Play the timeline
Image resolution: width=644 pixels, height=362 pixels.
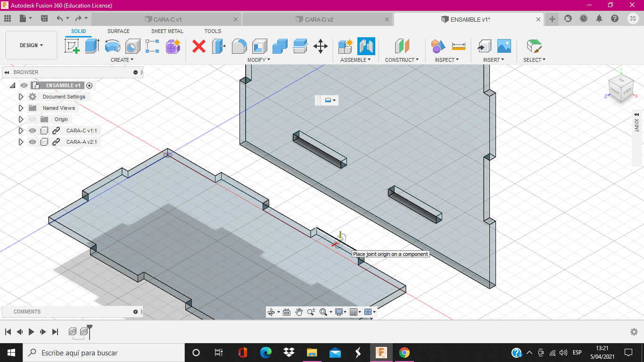tap(32, 332)
